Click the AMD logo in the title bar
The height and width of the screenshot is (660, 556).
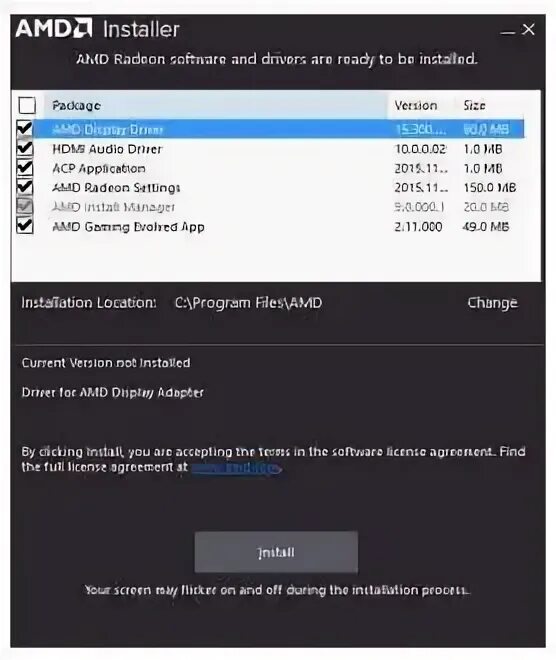(54, 28)
